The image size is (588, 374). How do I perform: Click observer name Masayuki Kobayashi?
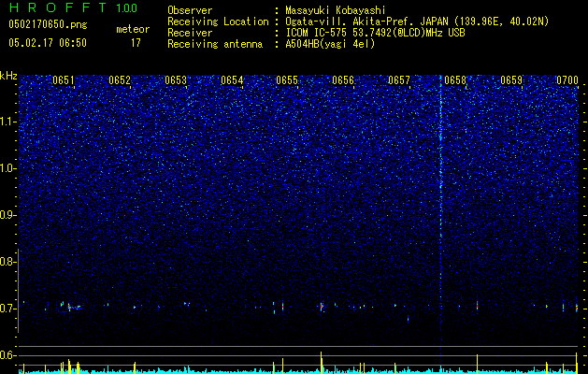(x=336, y=10)
